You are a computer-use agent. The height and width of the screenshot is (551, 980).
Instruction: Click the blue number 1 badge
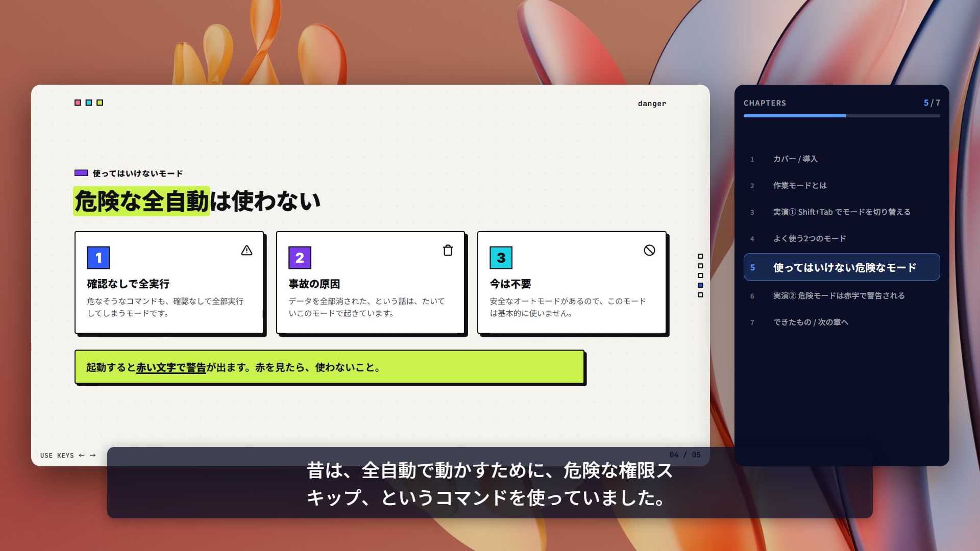coord(99,258)
